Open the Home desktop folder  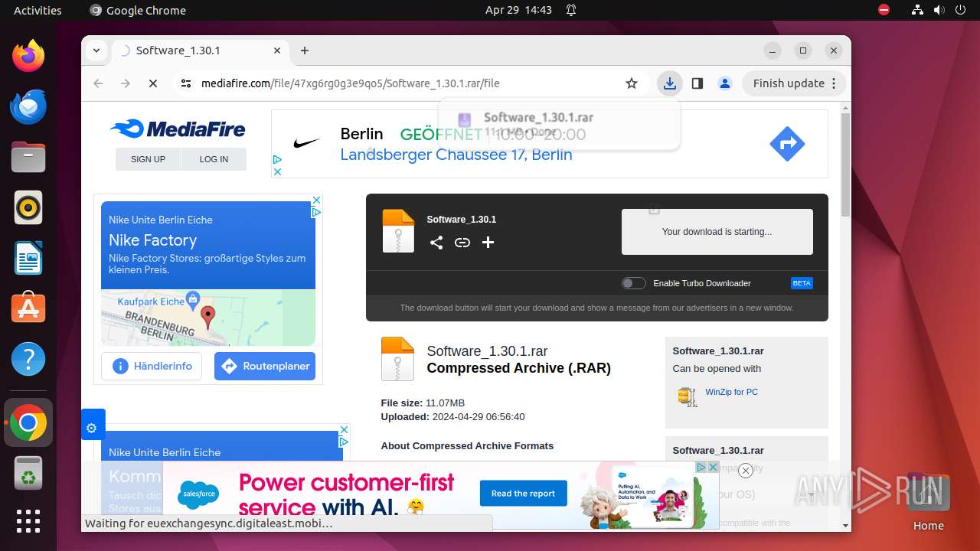(928, 502)
